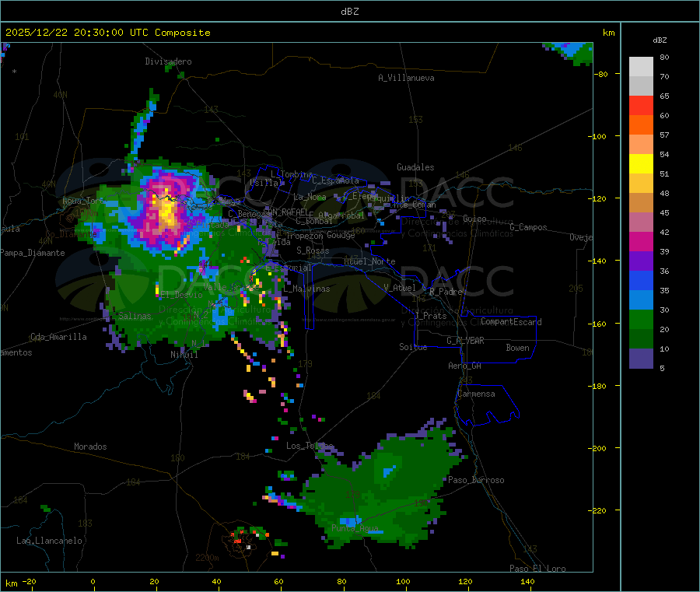700x592 pixels.
Task: Click the '-120' tick on the right axis
Action: (x=597, y=198)
